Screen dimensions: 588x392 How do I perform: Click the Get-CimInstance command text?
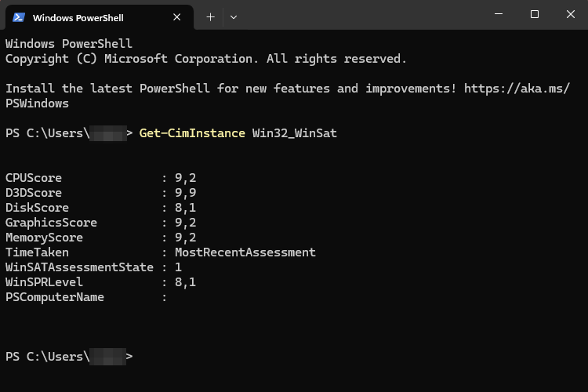(192, 133)
